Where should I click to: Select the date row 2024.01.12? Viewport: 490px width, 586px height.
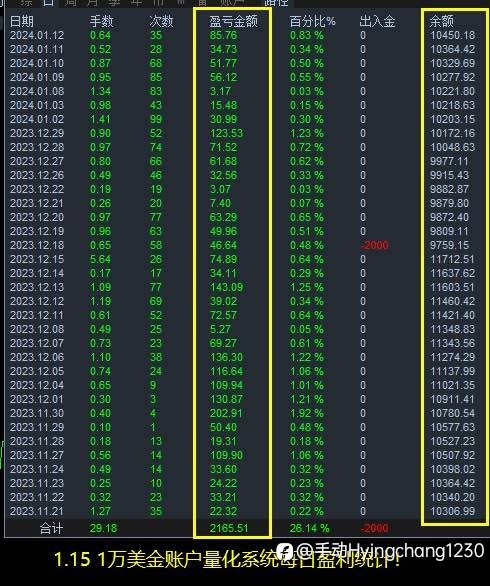pos(37,36)
